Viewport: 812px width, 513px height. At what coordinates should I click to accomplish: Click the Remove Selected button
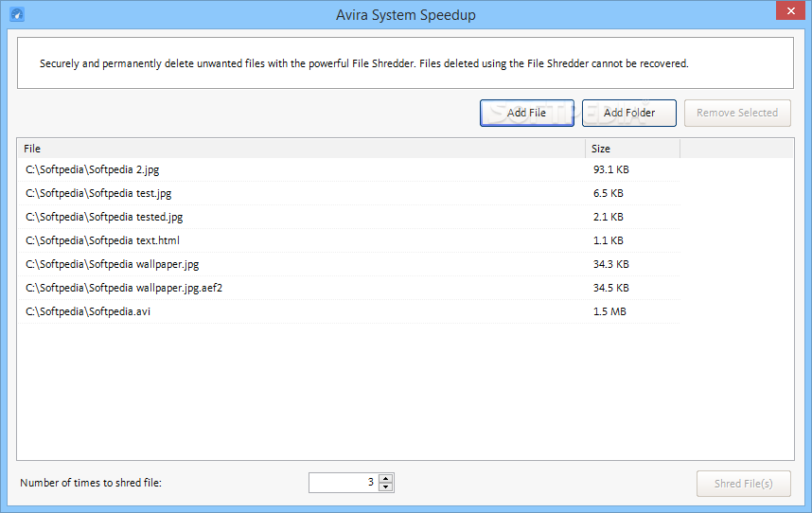(737, 113)
